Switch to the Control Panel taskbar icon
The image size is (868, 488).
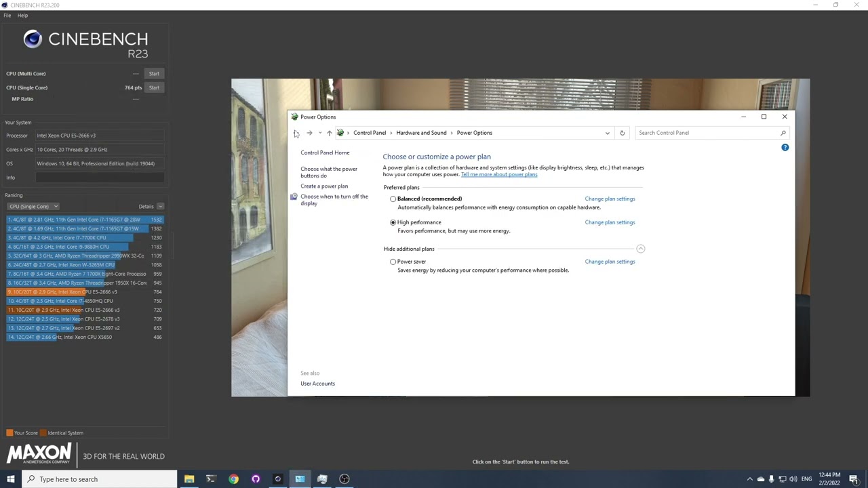click(x=300, y=479)
